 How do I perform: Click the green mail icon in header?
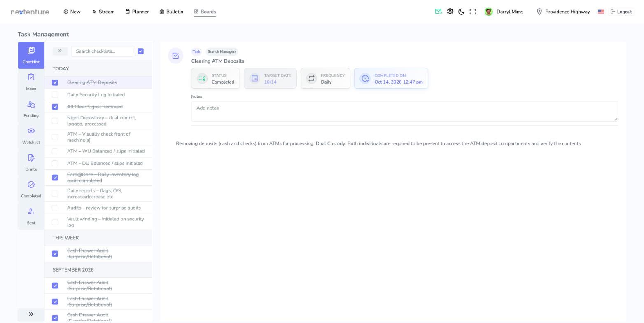click(x=439, y=12)
